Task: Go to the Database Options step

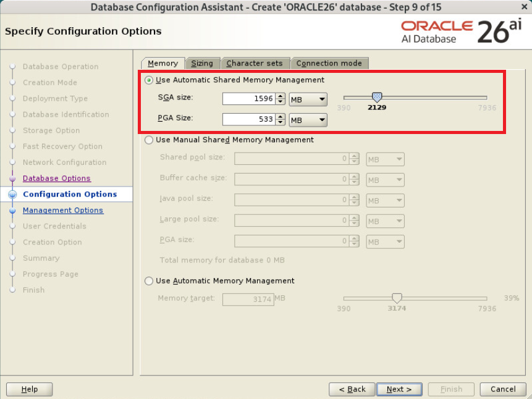Action: tap(57, 178)
